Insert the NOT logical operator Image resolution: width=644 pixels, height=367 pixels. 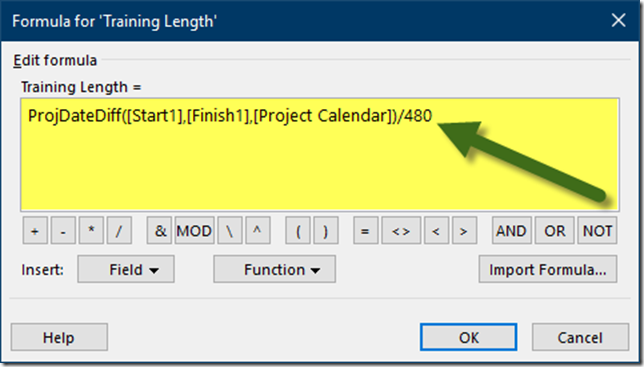click(597, 231)
